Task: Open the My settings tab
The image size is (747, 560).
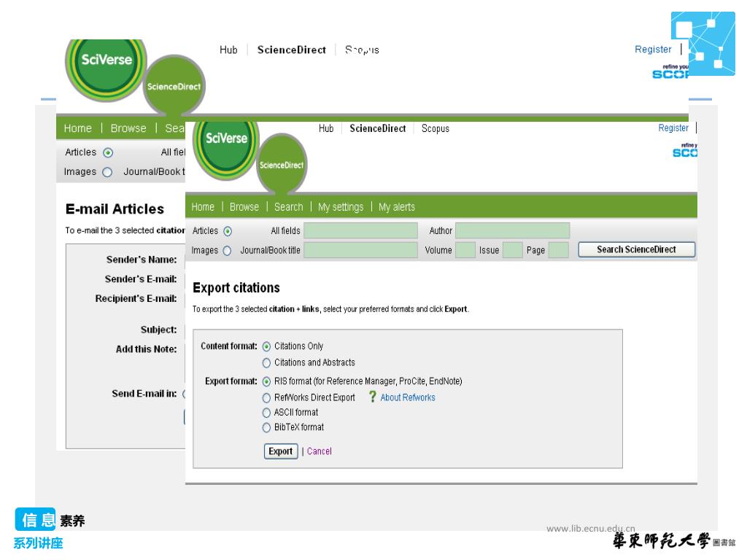Action: [340, 207]
